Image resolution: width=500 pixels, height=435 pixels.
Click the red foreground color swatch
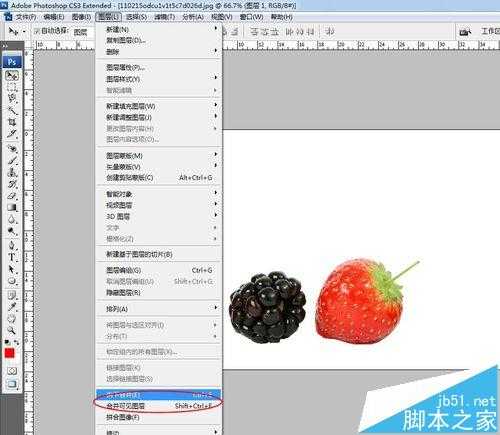(x=9, y=353)
